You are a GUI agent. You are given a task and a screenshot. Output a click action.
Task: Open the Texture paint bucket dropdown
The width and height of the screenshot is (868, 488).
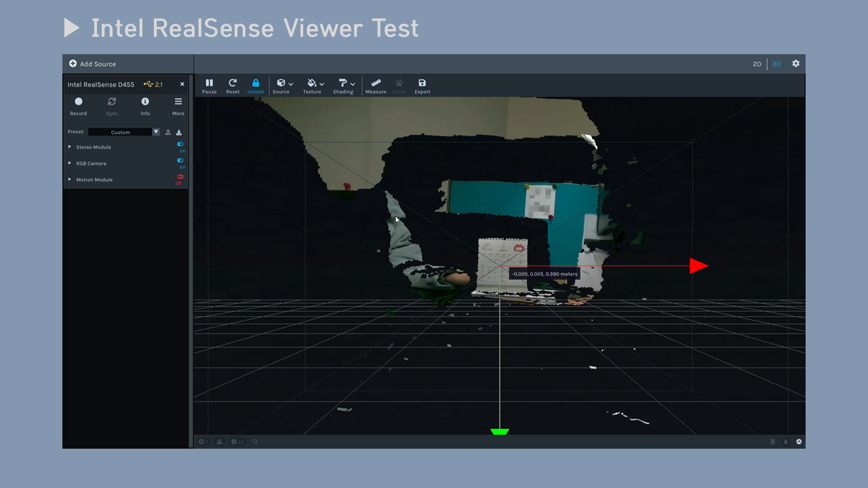click(315, 83)
